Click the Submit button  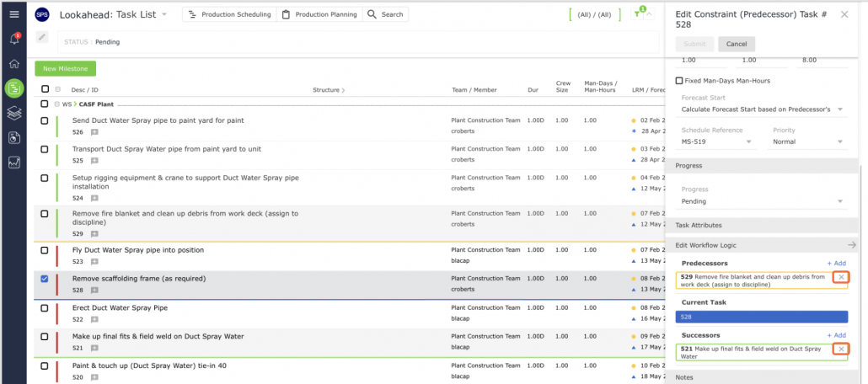coord(694,44)
